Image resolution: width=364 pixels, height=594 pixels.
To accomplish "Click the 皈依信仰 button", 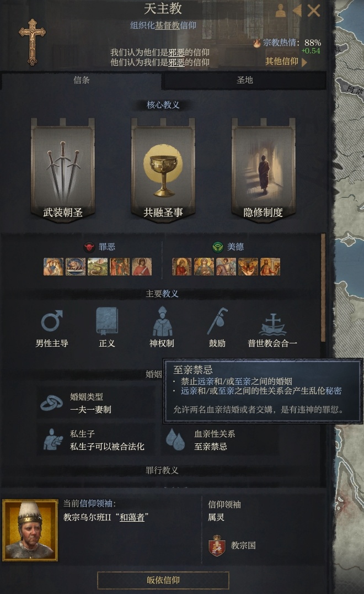I will (163, 580).
